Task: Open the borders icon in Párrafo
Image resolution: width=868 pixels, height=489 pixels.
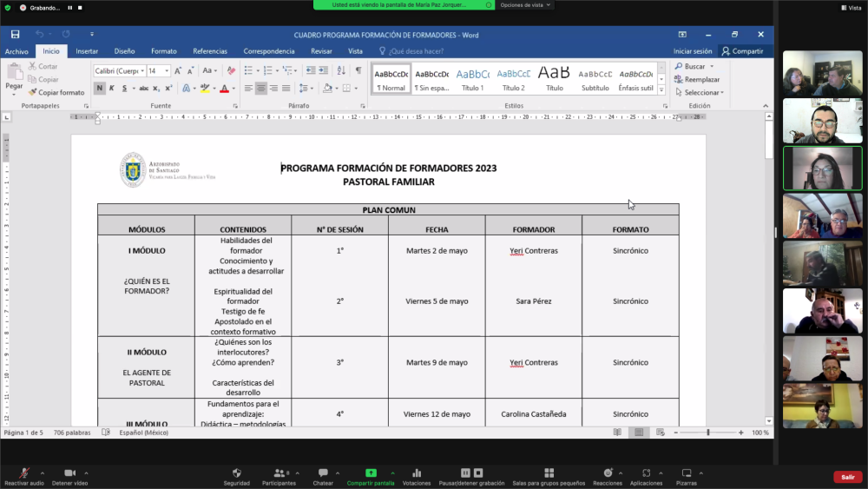Action: (x=346, y=88)
